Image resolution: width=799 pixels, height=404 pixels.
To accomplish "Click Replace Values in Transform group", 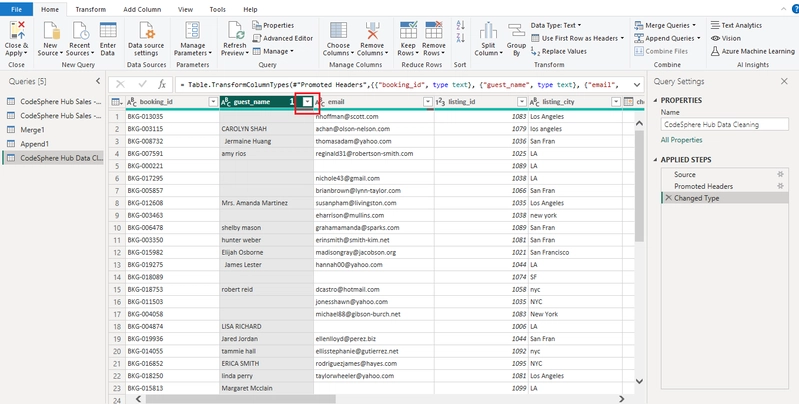I will pos(559,51).
